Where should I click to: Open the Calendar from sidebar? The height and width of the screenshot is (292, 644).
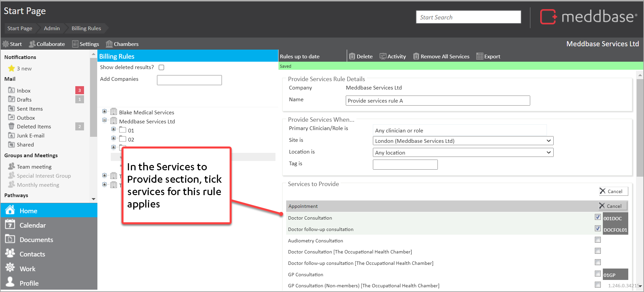pyautogui.click(x=32, y=225)
